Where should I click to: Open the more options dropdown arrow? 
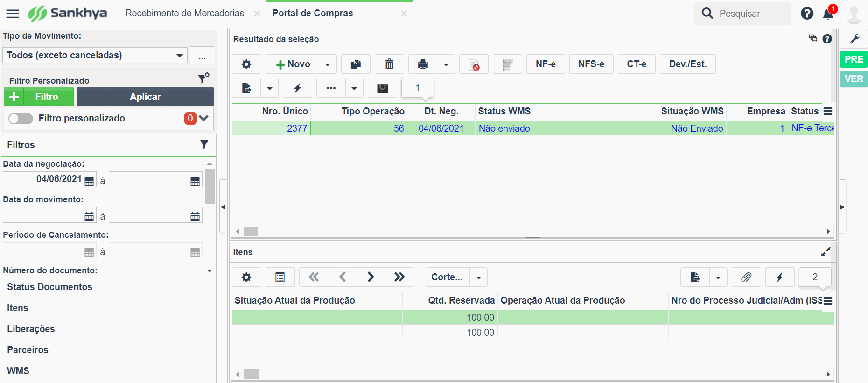354,88
